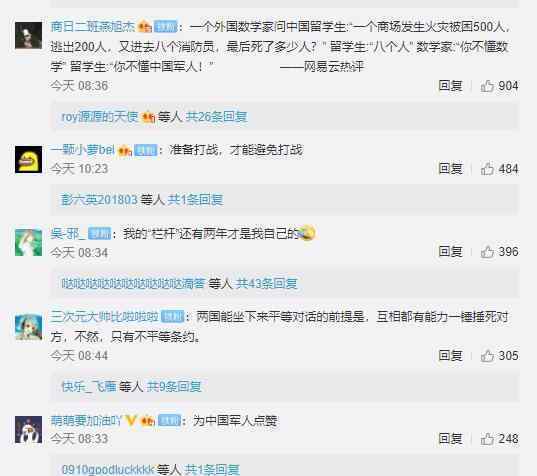Viewport: 537px width, 476px height.
Task: Click thumbs-up next to 305 likes
Action: [x=487, y=356]
